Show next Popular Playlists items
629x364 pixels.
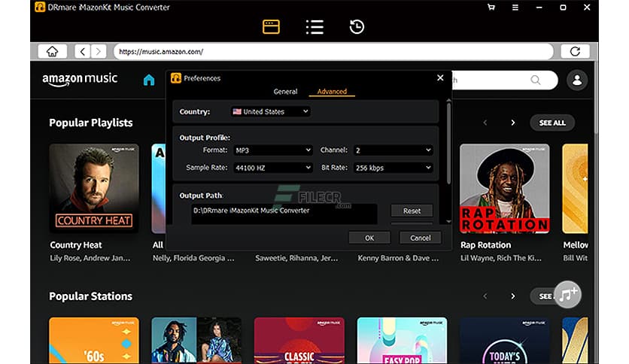(x=512, y=123)
